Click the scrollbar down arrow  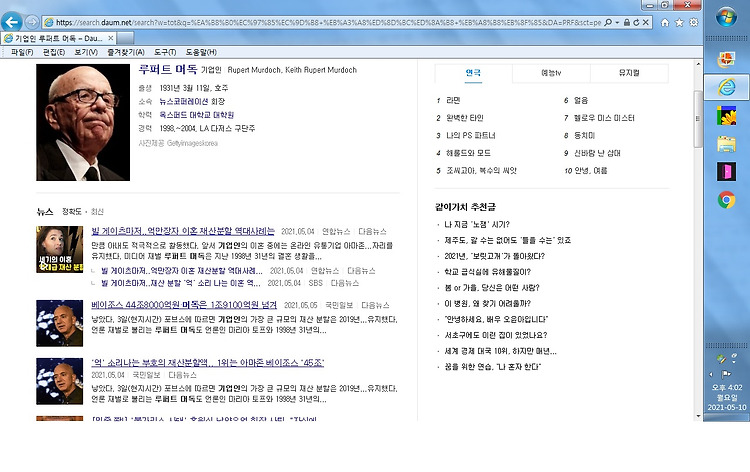click(698, 416)
